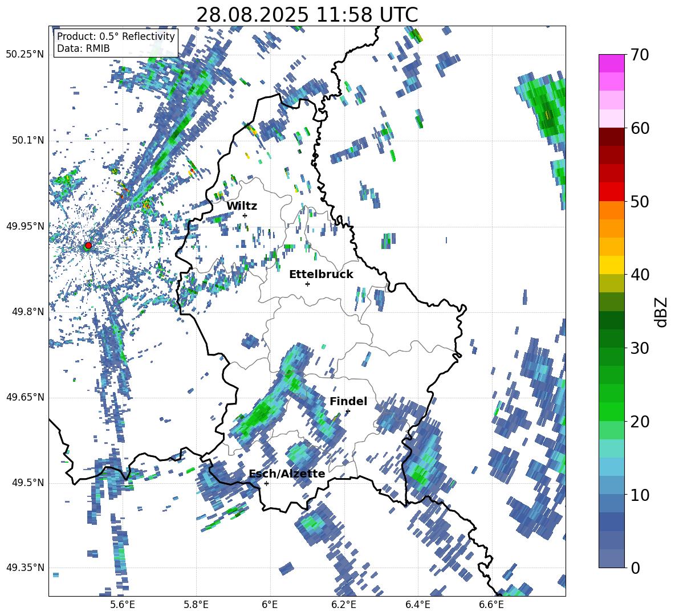Image resolution: width=675 pixels, height=616 pixels.
Task: Click the 6°E longitude label
Action: point(270,605)
